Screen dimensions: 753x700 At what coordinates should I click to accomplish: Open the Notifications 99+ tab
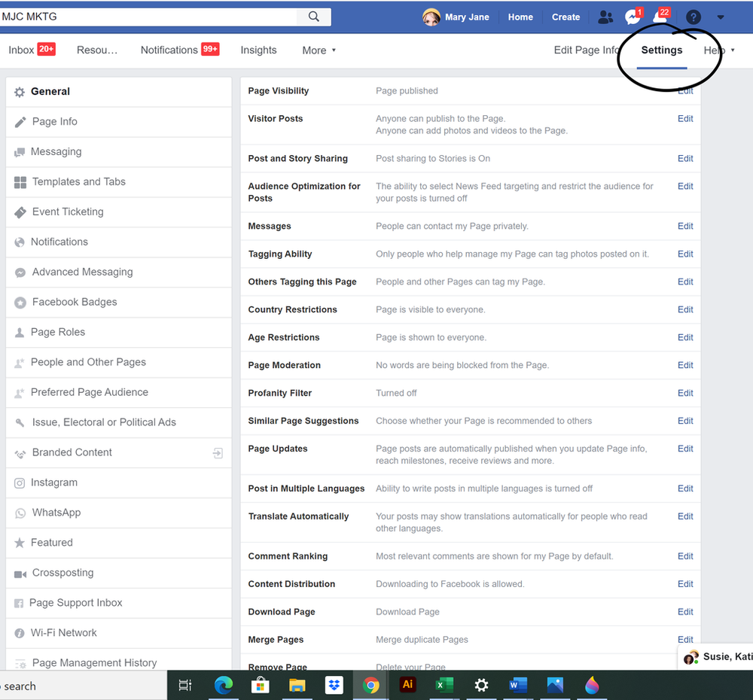pyautogui.click(x=180, y=50)
